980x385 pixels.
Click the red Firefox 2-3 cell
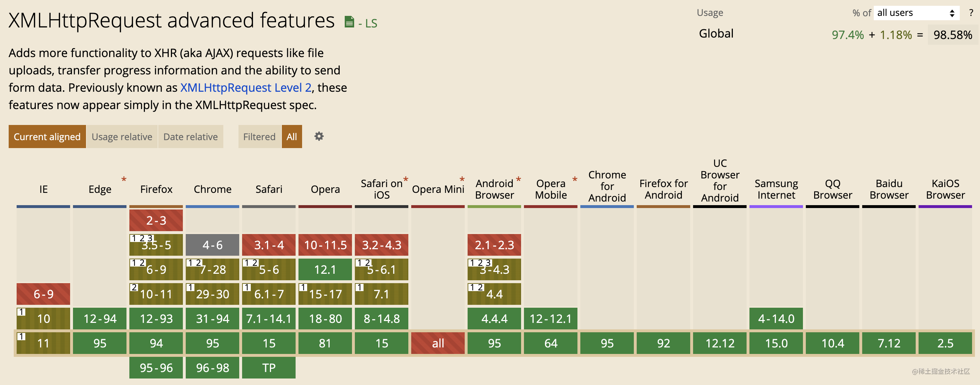[156, 220]
